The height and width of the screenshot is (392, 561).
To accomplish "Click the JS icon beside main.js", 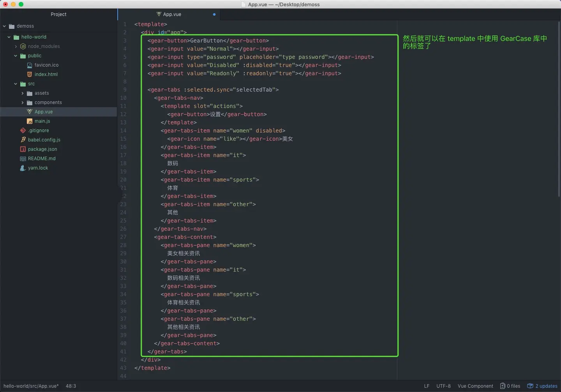I will point(30,121).
